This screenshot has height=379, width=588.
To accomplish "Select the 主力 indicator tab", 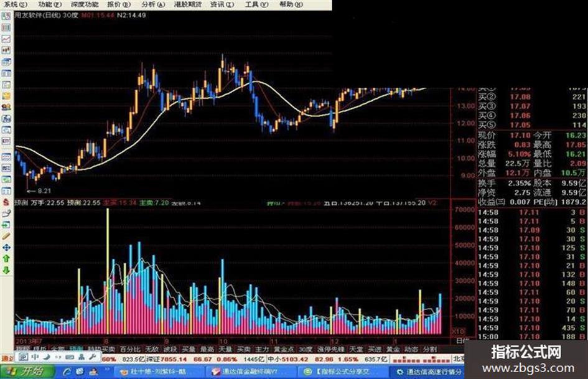I will pos(262,349).
